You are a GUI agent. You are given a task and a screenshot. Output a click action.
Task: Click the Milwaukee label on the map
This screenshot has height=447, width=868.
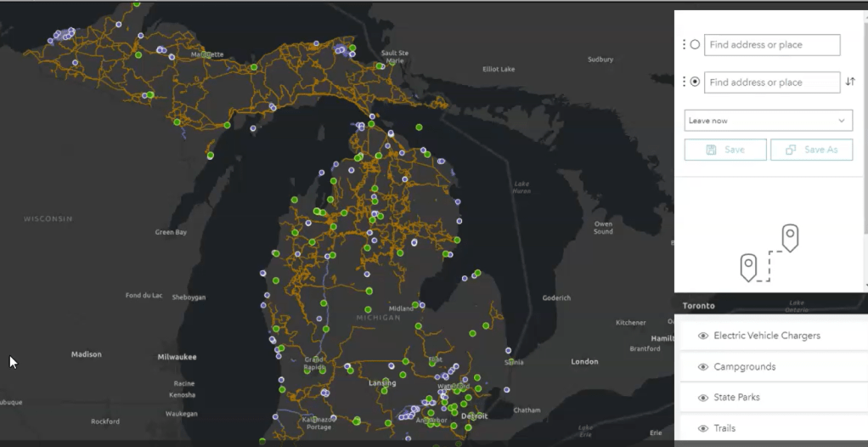point(177,357)
